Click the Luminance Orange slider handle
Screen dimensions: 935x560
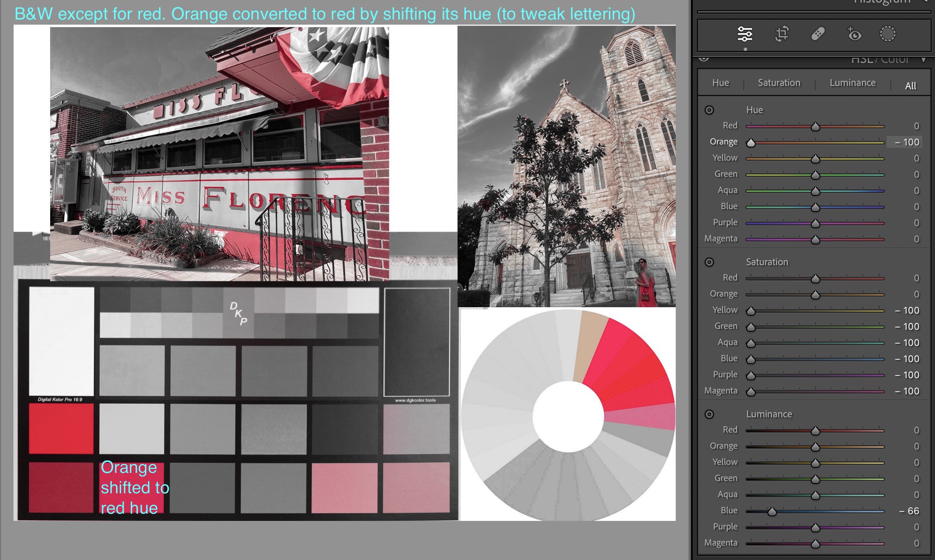815,447
